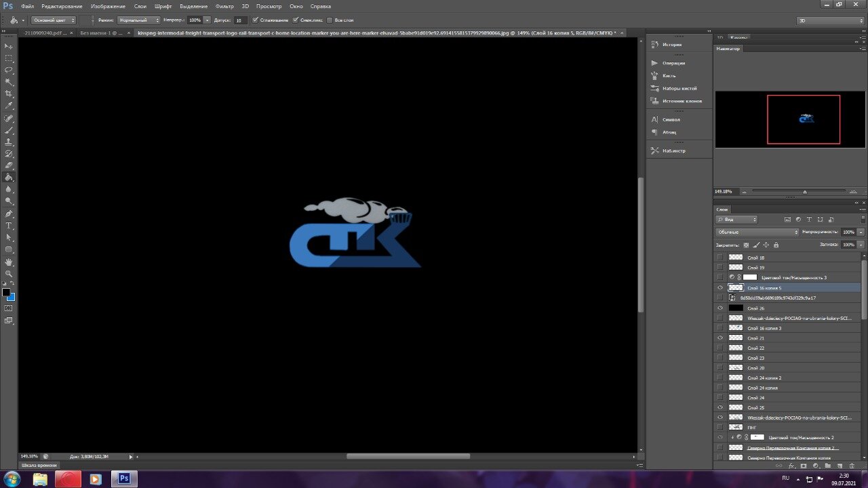The image size is (868, 488).
Task: Open the Фильтр menu
Action: (x=224, y=6)
